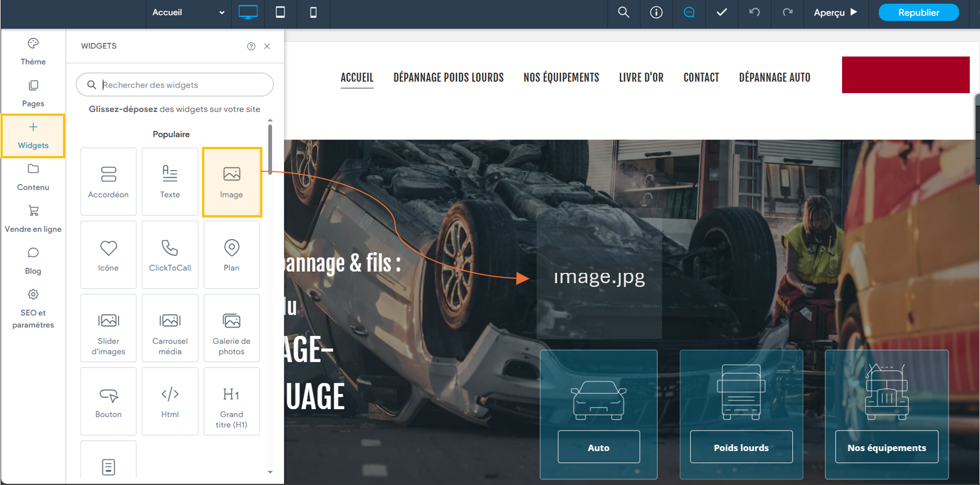980x485 pixels.
Task: Open the Blog section
Action: pyautogui.click(x=33, y=261)
